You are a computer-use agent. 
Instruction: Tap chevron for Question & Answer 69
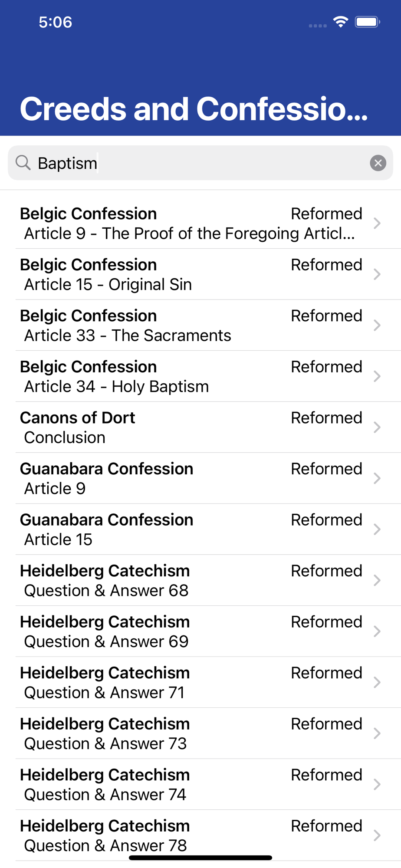377,631
